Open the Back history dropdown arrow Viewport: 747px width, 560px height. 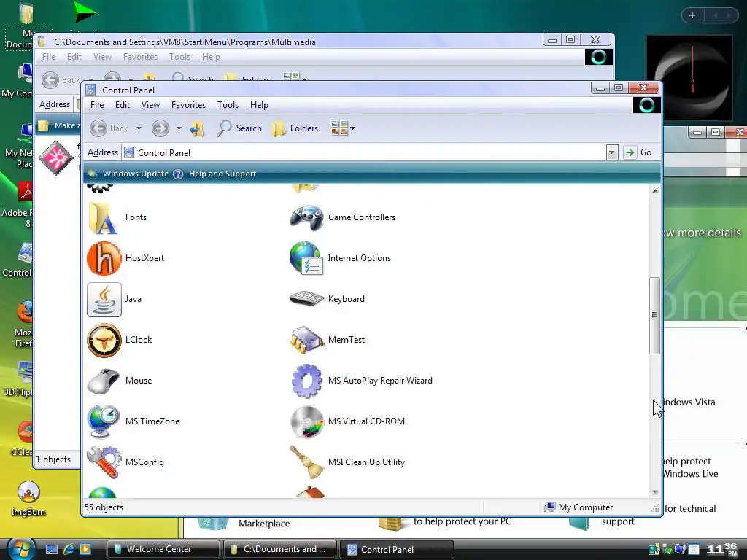tap(139, 128)
